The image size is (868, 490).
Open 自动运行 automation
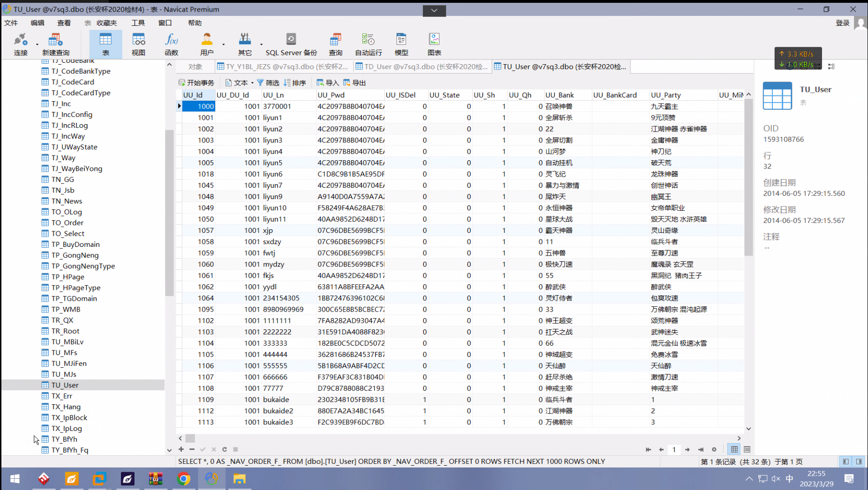tap(368, 45)
